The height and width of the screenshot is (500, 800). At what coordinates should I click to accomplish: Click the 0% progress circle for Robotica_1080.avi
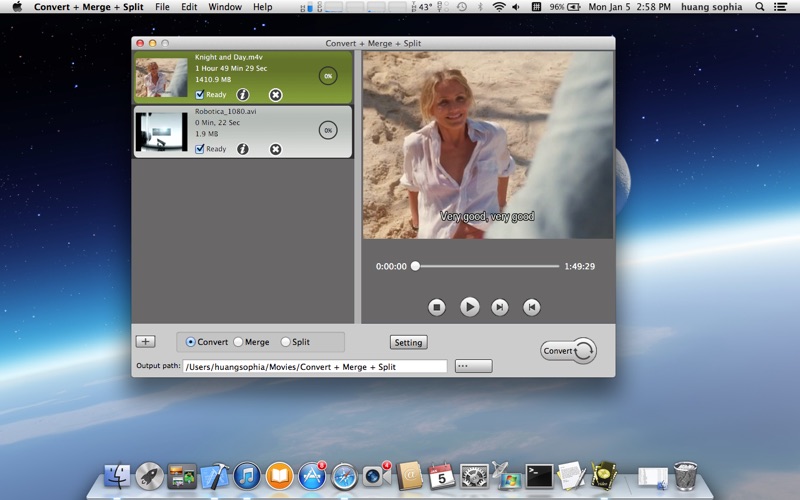[328, 130]
